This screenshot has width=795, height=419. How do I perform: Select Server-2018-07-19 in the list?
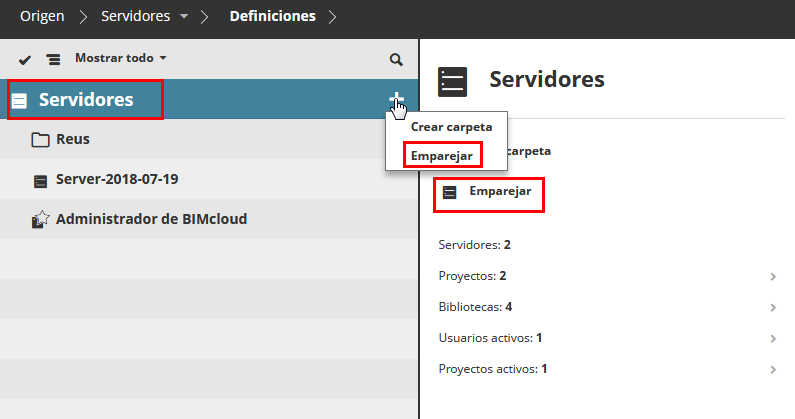point(209,179)
